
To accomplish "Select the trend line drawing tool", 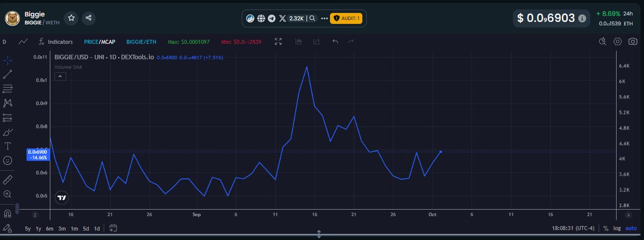I will (x=8, y=74).
